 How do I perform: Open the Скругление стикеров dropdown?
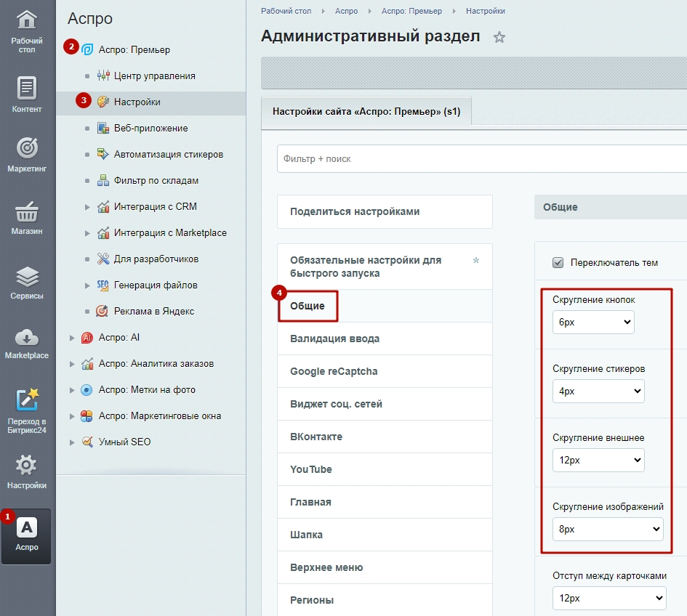coord(598,392)
